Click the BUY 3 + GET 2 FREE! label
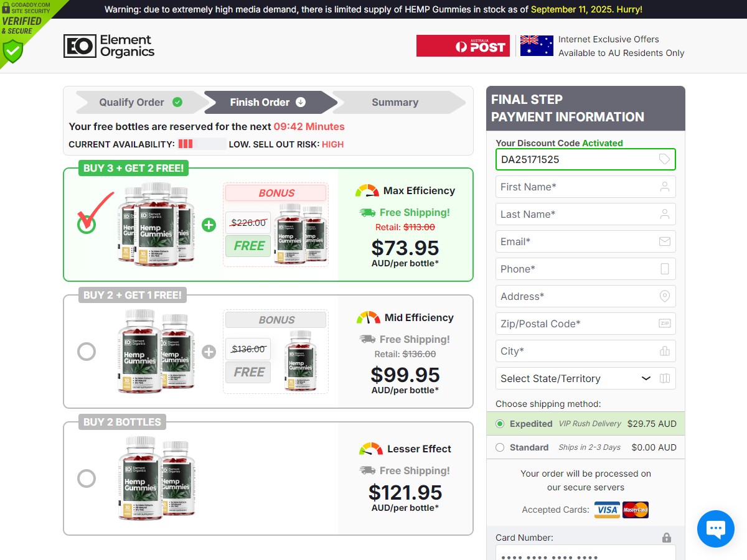This screenshot has height=560, width=747. click(x=134, y=168)
